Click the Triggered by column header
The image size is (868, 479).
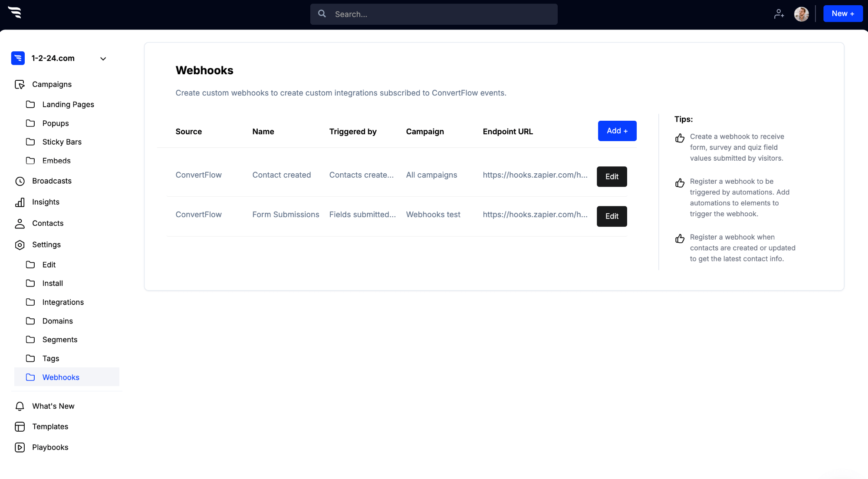(x=353, y=132)
